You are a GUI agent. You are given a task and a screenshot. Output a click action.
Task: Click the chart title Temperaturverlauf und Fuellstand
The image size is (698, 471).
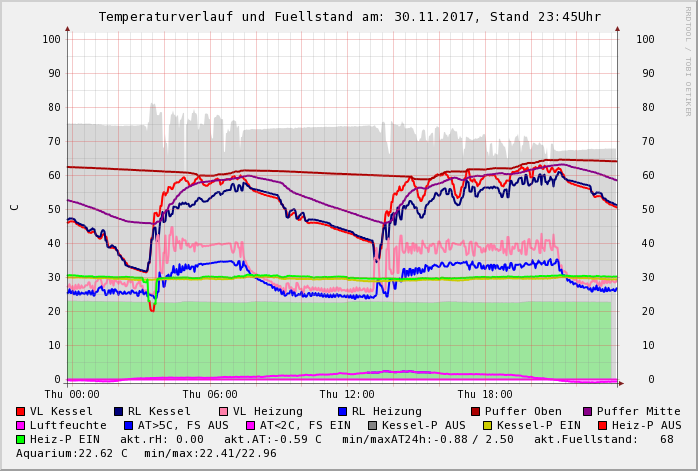point(349,17)
